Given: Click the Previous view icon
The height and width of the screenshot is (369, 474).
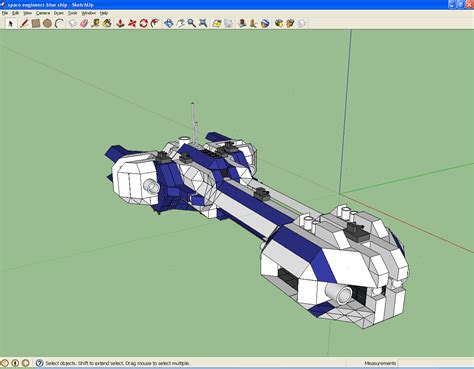Looking at the screenshot, I should pyautogui.click(x=217, y=23).
